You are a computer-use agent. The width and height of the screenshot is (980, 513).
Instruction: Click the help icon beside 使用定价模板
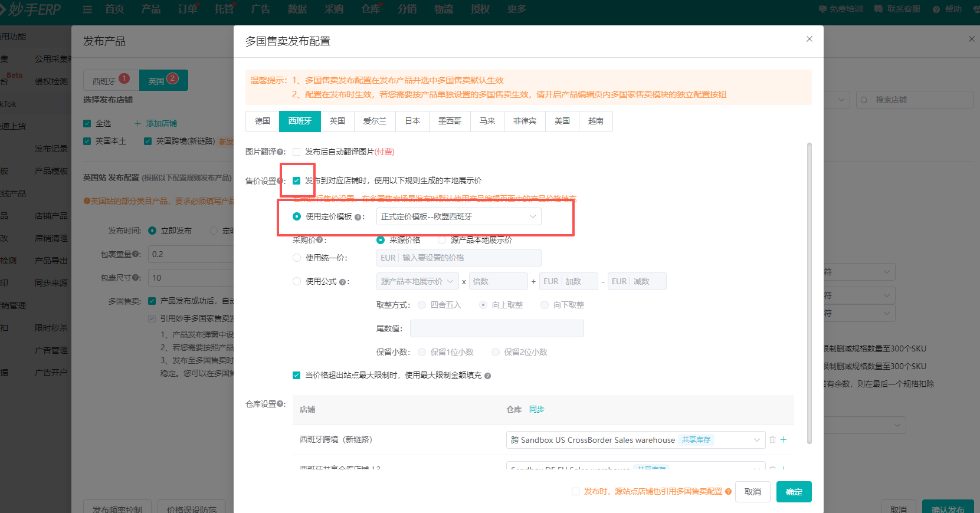pyautogui.click(x=358, y=217)
